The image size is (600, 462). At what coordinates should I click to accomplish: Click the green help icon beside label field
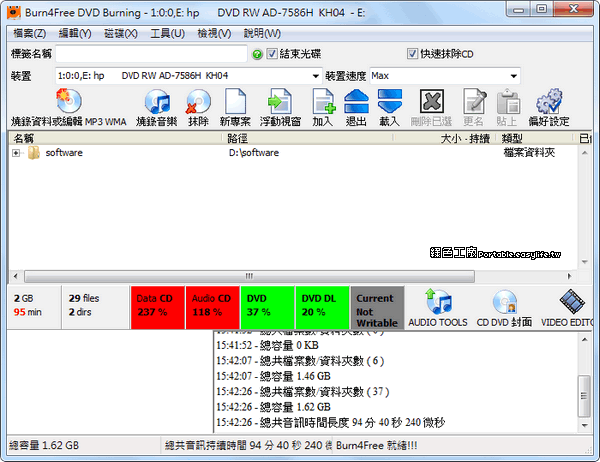(257, 54)
